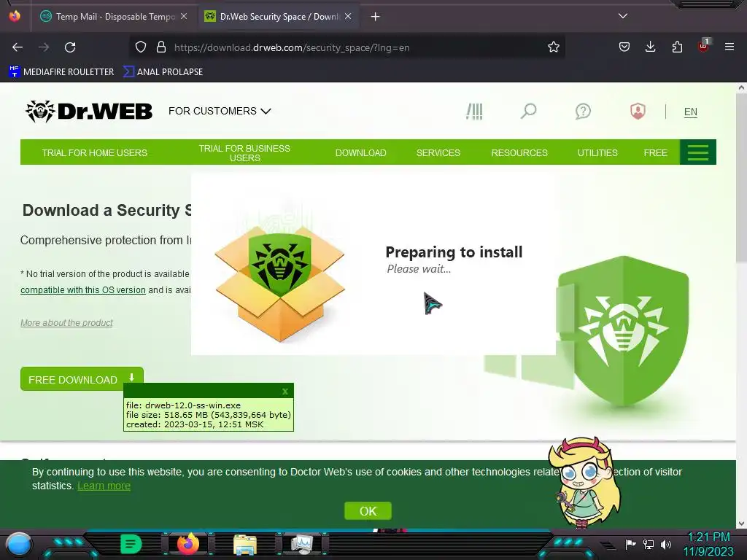
Task: Close the file info tooltip
Action: (285, 392)
